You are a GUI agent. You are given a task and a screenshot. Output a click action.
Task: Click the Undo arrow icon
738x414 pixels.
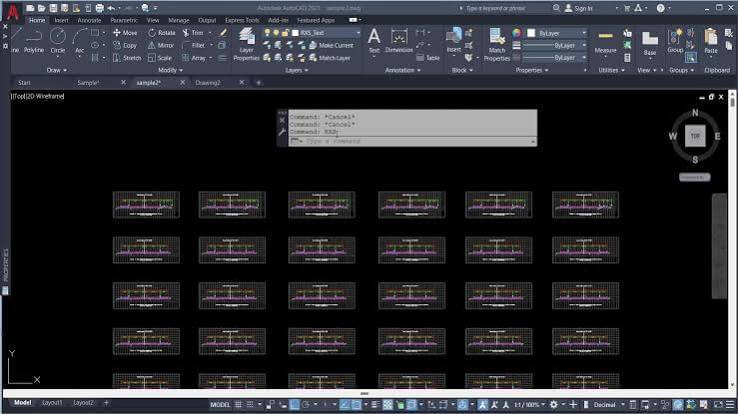(x=111, y=8)
